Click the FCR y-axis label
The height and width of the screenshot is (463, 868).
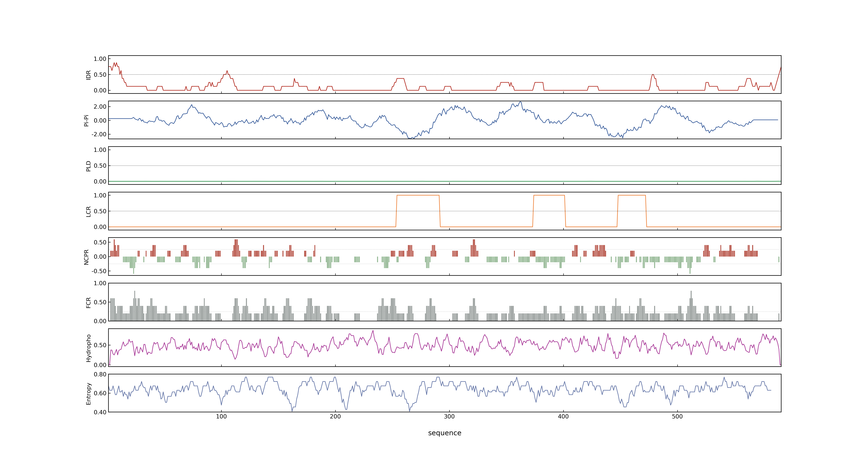(88, 302)
